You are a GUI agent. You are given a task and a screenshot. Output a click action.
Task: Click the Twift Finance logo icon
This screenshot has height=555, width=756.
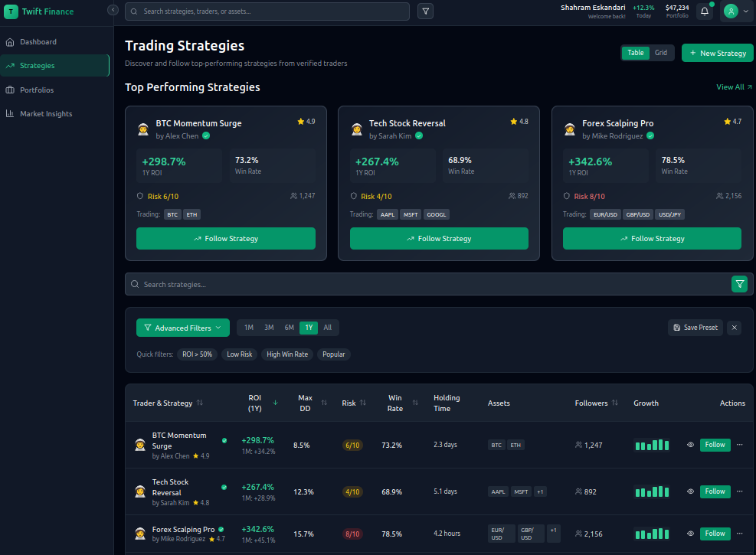point(11,11)
